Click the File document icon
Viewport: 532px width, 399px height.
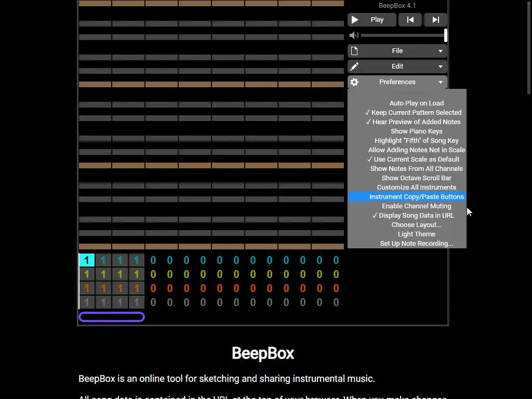coord(354,51)
